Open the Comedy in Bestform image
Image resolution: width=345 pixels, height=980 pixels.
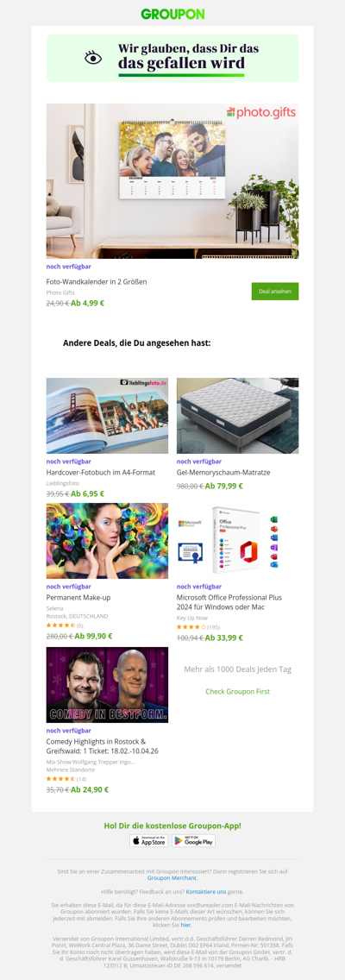(x=107, y=685)
